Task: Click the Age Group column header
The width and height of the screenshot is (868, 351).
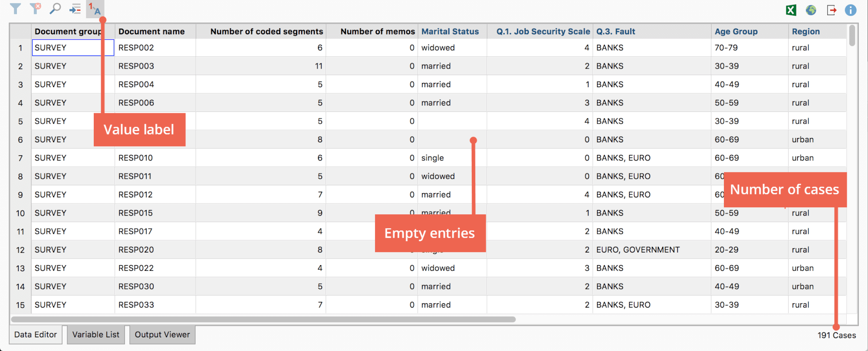Action: [750, 31]
